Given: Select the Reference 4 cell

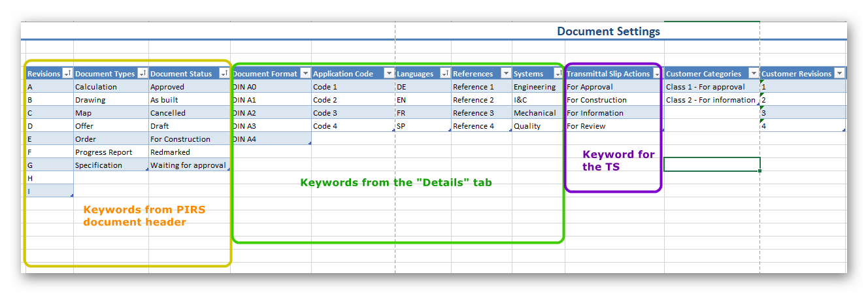Looking at the screenshot, I should tap(482, 126).
